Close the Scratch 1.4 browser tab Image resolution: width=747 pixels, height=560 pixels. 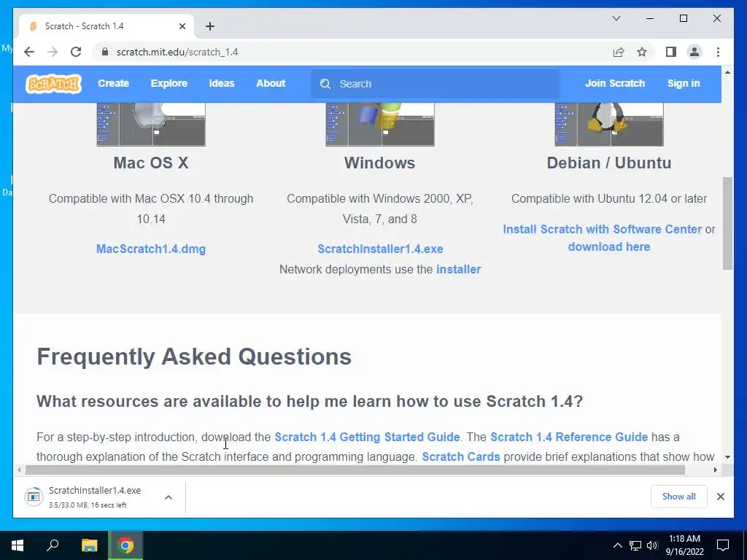[x=182, y=26]
